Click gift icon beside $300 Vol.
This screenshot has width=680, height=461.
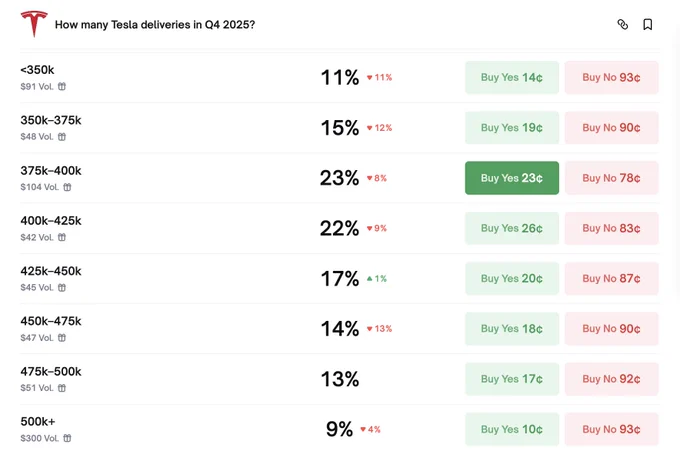[x=68, y=438]
